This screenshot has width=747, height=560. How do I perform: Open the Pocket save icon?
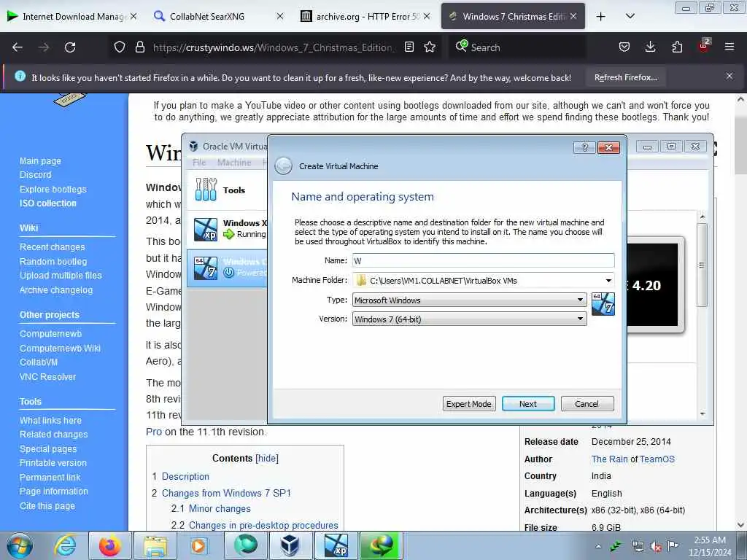624,47
